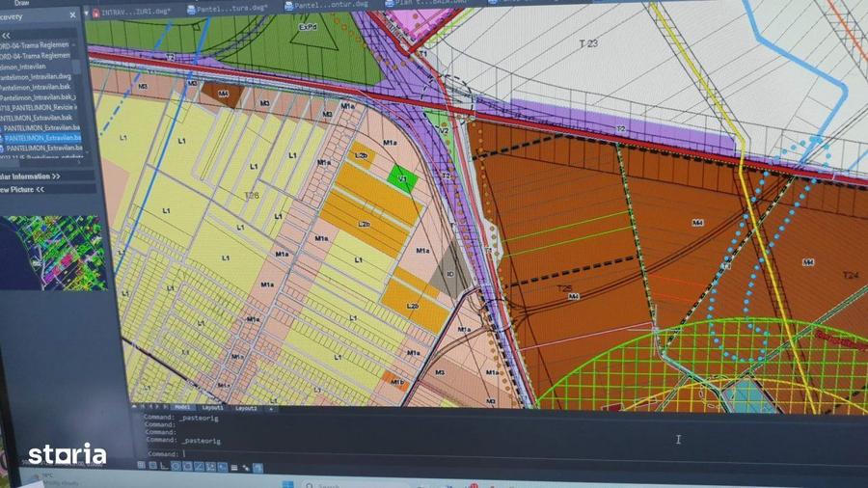Click the command line input field
The width and height of the screenshot is (868, 488).
pos(386,453)
